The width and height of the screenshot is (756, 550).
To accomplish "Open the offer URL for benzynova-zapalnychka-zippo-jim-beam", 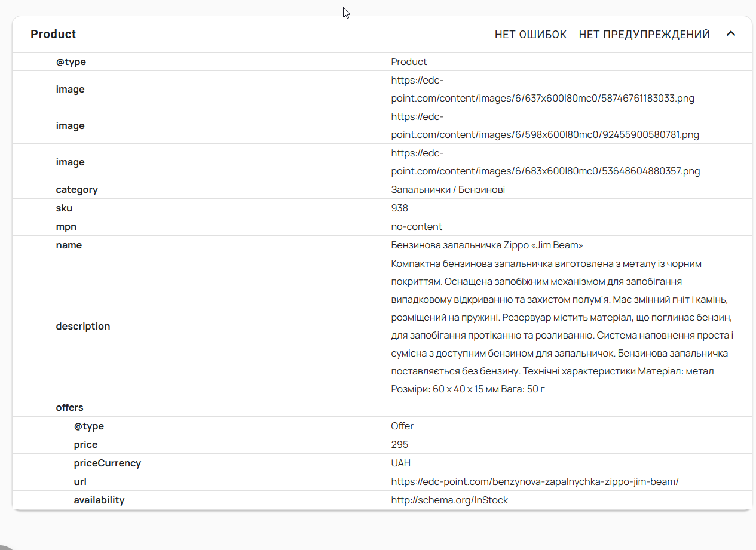I will click(535, 481).
